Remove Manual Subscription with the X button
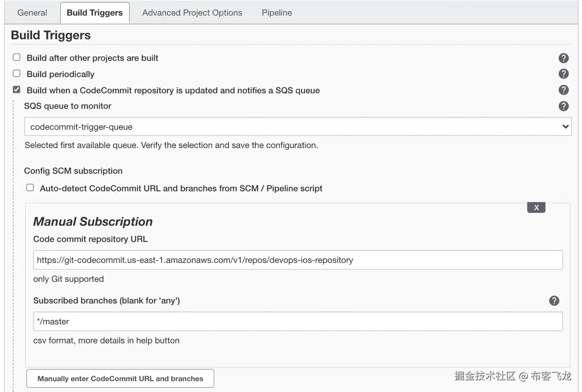The height and width of the screenshot is (392, 582). click(536, 207)
